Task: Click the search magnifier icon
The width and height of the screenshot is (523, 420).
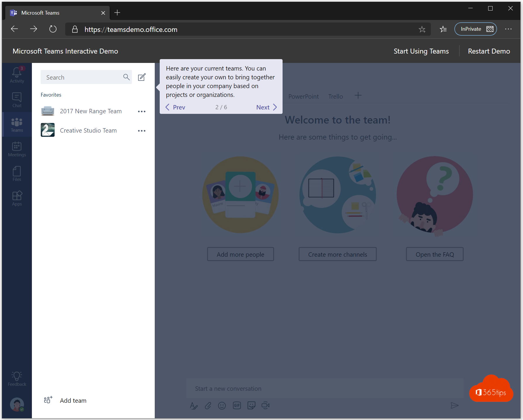Action: coord(126,77)
